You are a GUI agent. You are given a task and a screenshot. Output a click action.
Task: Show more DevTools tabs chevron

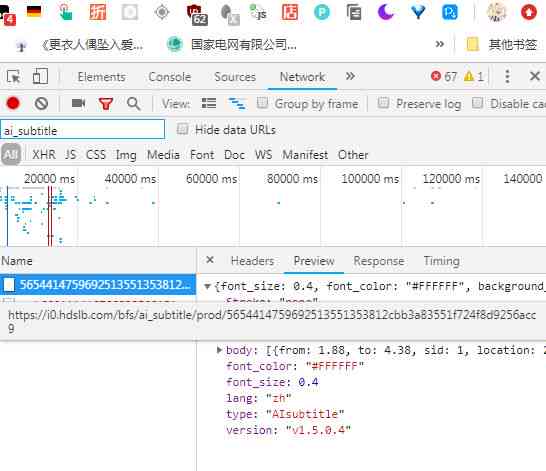pos(350,76)
